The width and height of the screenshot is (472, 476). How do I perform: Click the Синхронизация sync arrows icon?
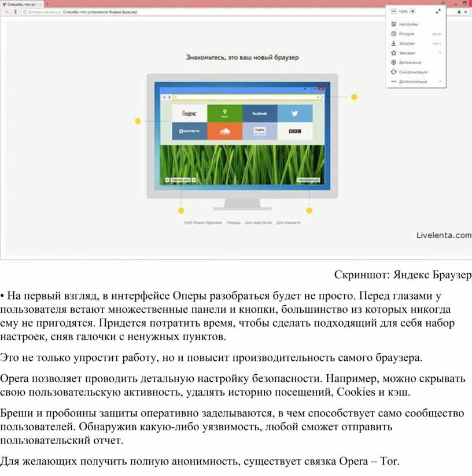click(394, 72)
